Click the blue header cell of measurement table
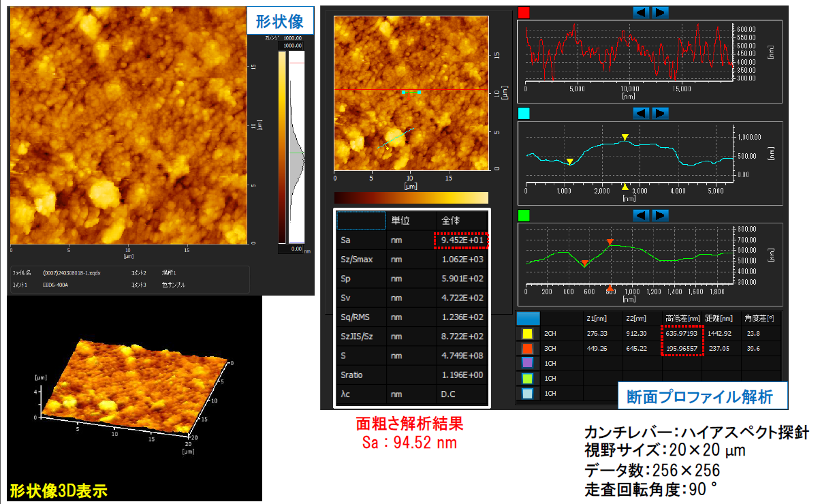Viewport: 820px width, 504px height. click(x=528, y=318)
